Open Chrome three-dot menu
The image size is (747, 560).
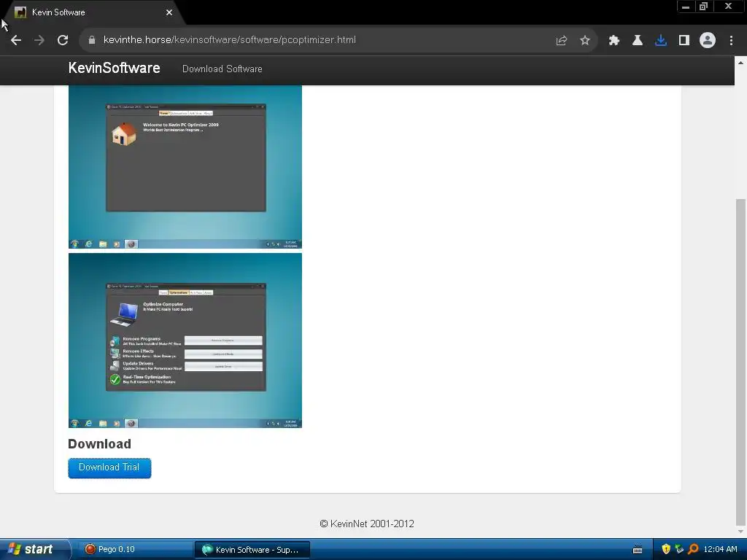pos(731,41)
